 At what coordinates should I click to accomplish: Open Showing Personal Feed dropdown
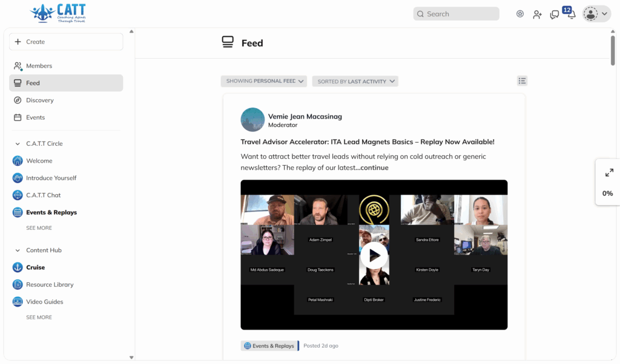pyautogui.click(x=264, y=82)
